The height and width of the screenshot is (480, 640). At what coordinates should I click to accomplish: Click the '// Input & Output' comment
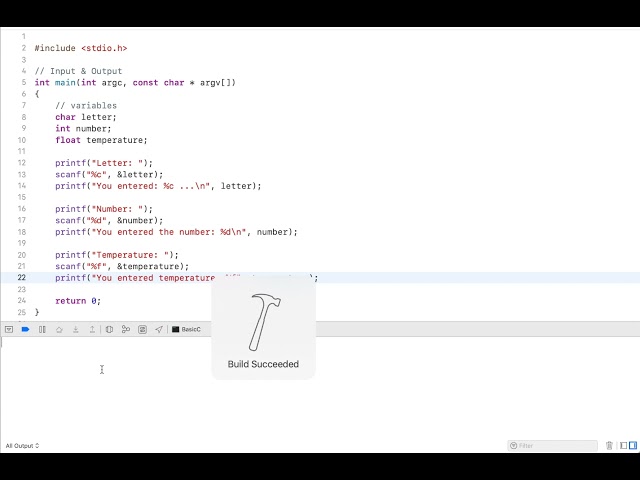coord(78,71)
